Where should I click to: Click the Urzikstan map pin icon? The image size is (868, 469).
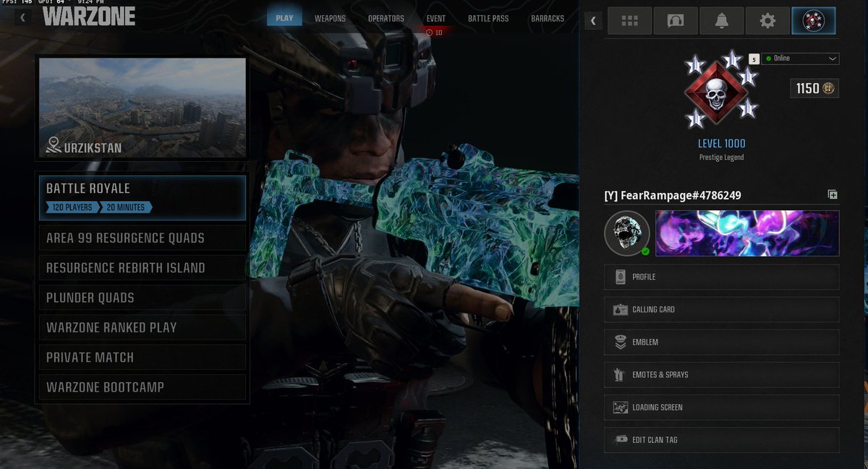(53, 145)
